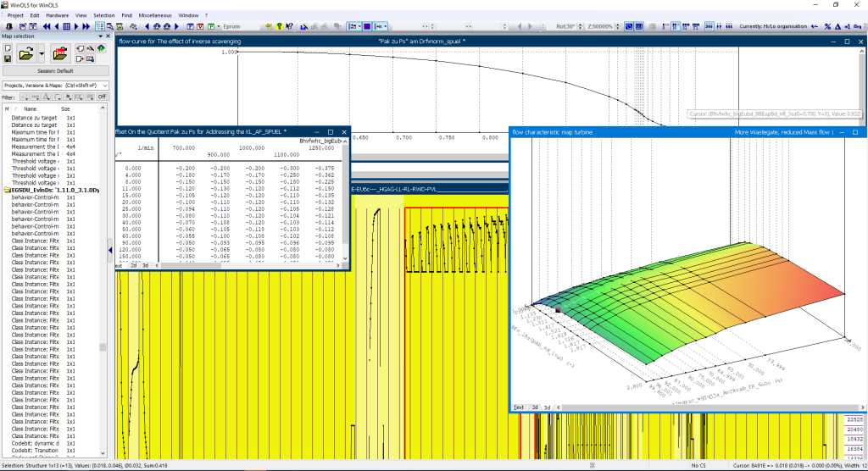The height and width of the screenshot is (471, 868).
Task: Toggle decimal (255) number format
Action: pos(709,26)
